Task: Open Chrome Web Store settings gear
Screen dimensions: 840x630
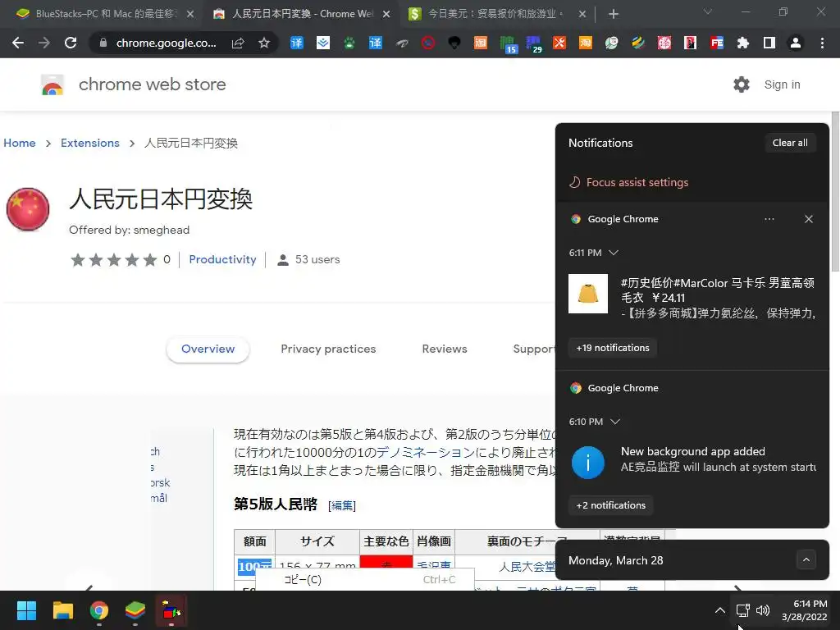Action: point(742,84)
